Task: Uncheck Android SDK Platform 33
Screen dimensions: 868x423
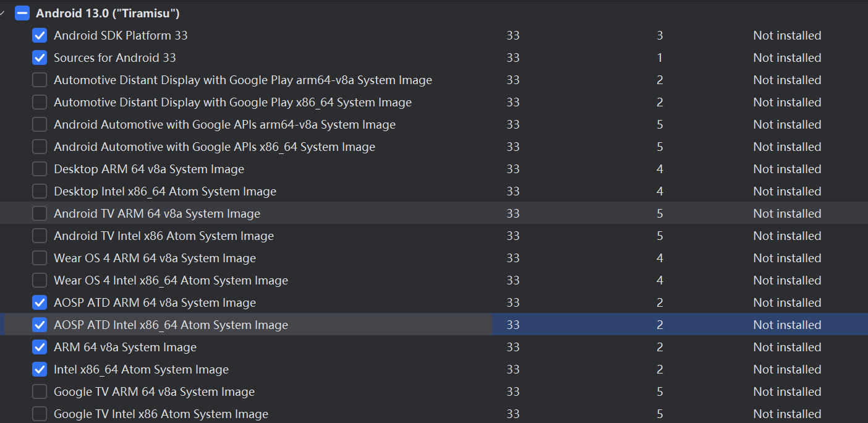Action: (x=40, y=35)
